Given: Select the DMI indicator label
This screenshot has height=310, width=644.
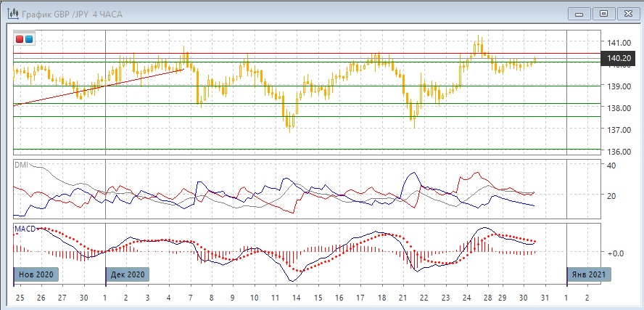Looking at the screenshot, I should [21, 165].
